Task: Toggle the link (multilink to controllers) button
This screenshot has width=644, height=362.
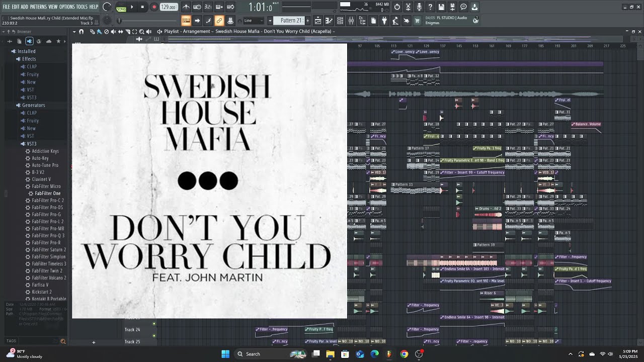Action: click(x=219, y=21)
